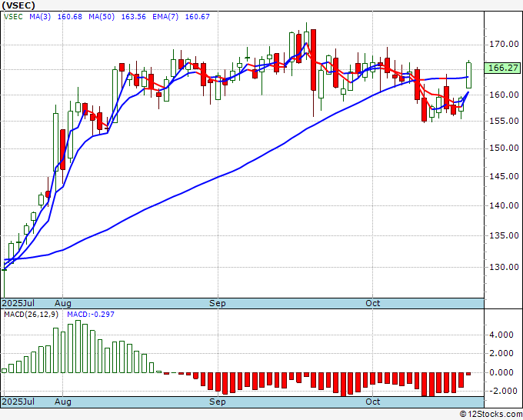
Task: Click the 2025Jul label on MACD axis
Action: [18, 402]
